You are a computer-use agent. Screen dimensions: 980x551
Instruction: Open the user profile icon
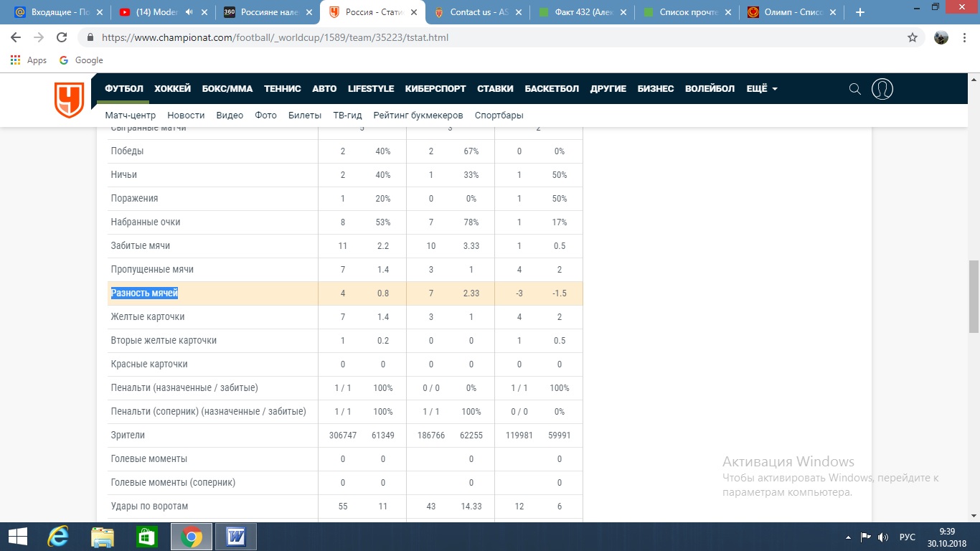pyautogui.click(x=882, y=89)
